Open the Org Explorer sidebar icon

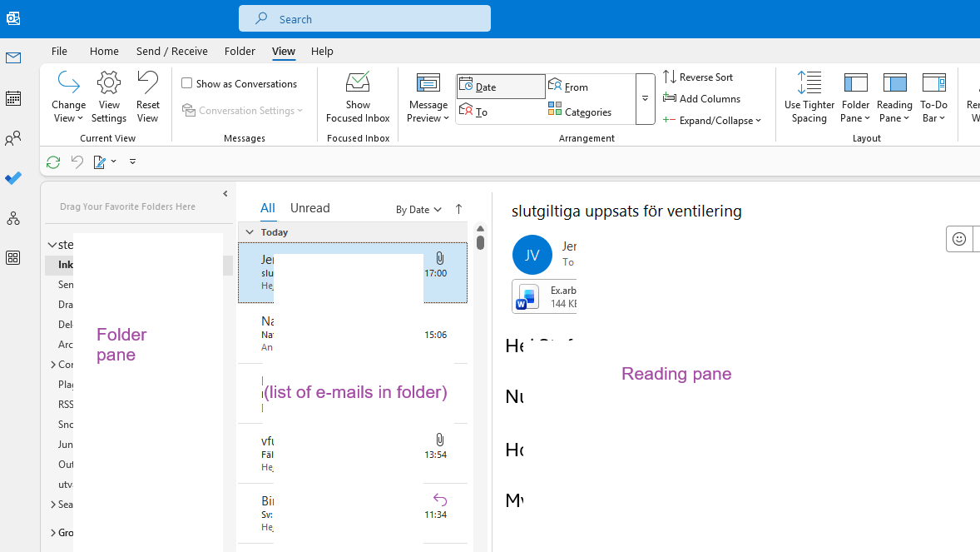pos(13,218)
